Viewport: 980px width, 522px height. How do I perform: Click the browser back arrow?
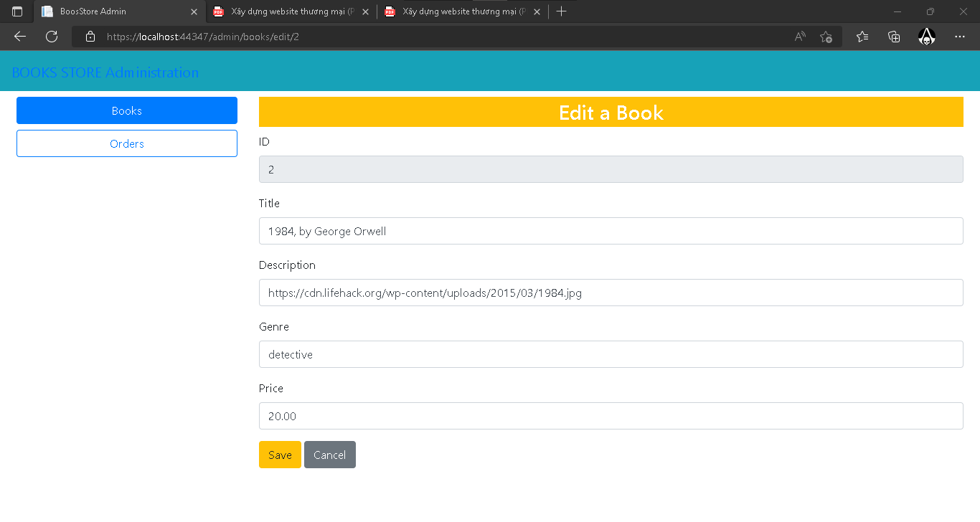click(20, 37)
